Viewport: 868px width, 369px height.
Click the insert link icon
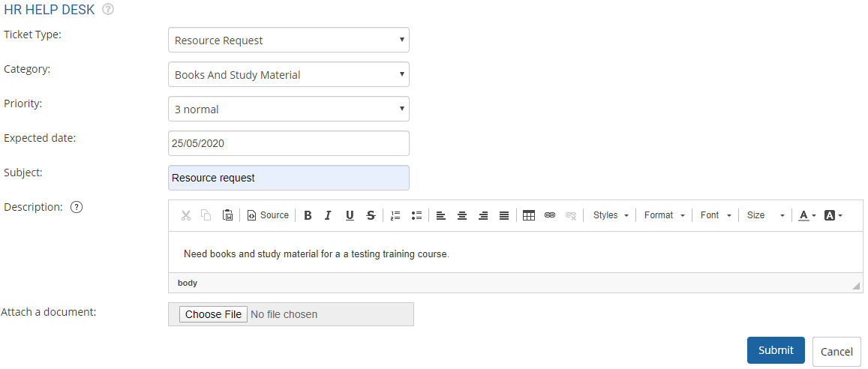550,215
